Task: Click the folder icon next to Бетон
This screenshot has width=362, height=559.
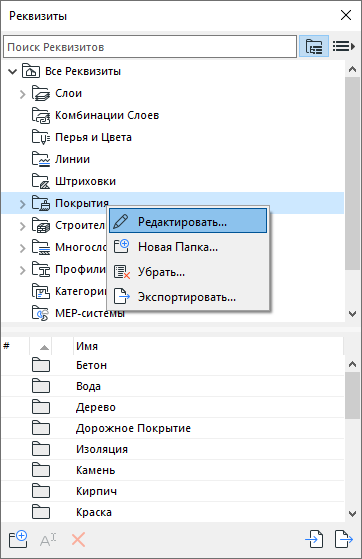Action: (41, 365)
